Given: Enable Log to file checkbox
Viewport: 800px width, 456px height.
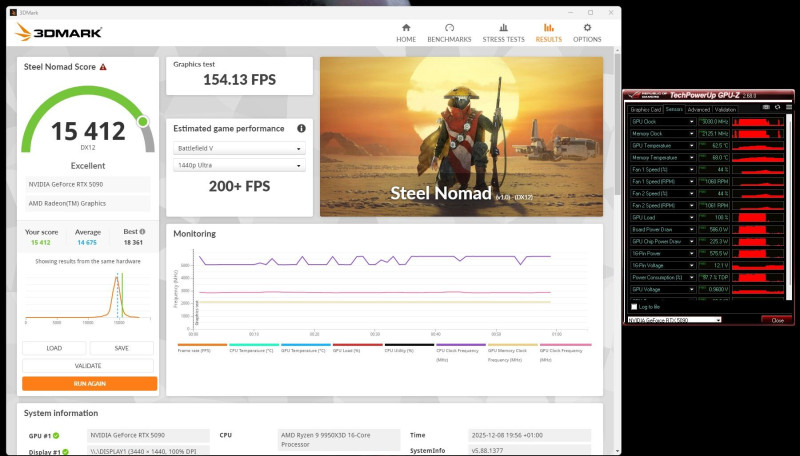Looking at the screenshot, I should pos(634,307).
